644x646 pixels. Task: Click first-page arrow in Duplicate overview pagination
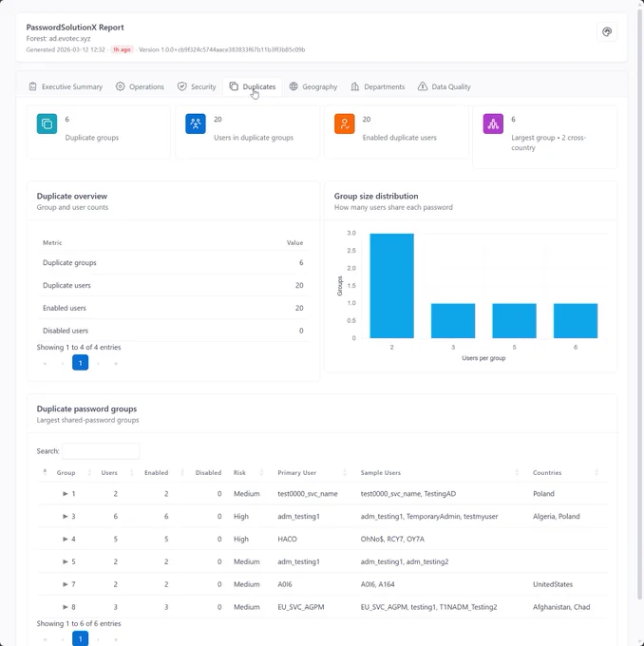(x=45, y=363)
